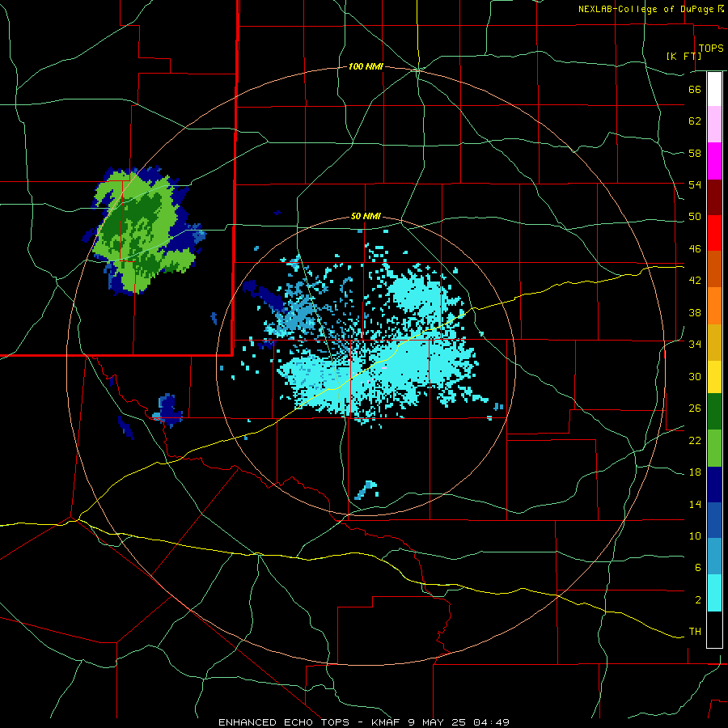
Task: Click the light green swatch on the tops scale
Action: click(x=714, y=448)
